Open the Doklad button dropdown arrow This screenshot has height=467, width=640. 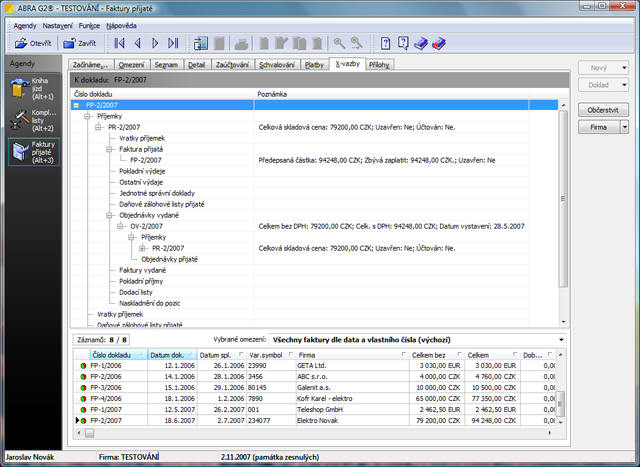tap(624, 85)
